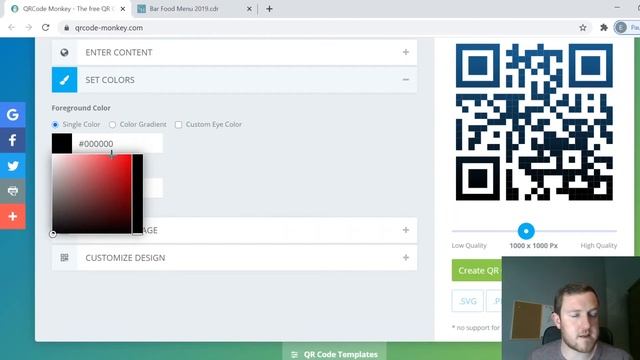Select the Color Gradient radio option
The width and height of the screenshot is (640, 360).
(112, 124)
